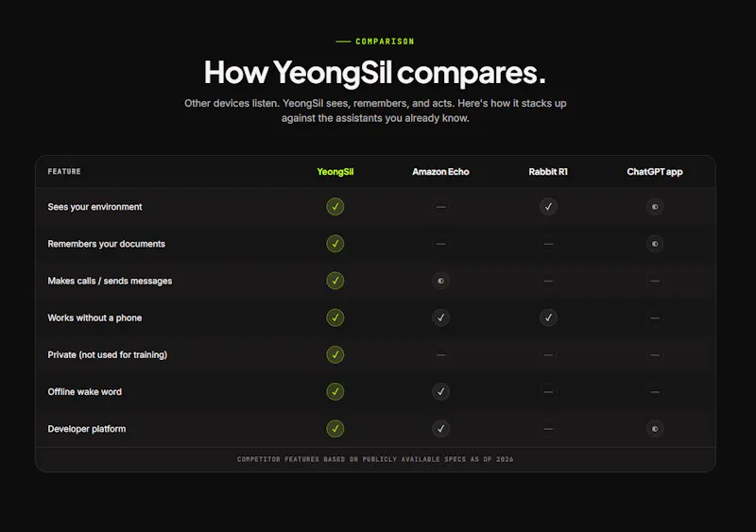Image resolution: width=756 pixels, height=532 pixels.
Task: Click the FEATURE column header
Action: 64,171
